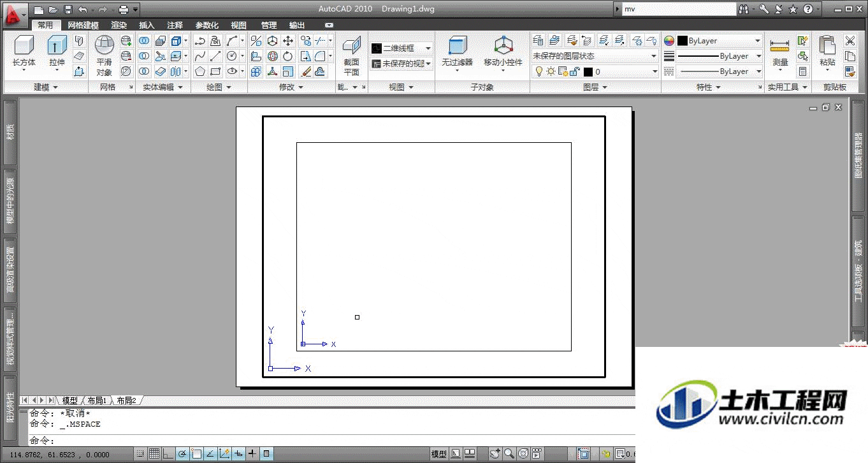Viewport: 868px width, 463px height.
Task: Open the 注释 ribbon tab
Action: pyautogui.click(x=175, y=26)
